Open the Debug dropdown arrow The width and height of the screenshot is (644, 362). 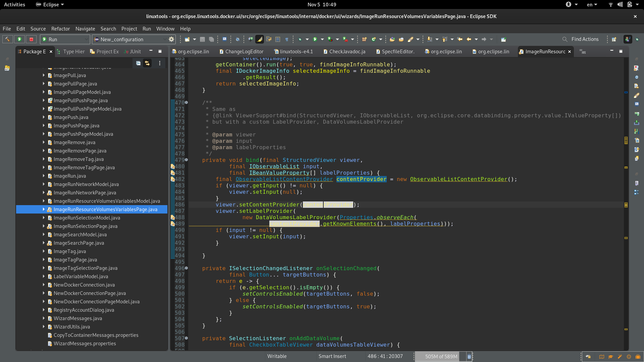pyautogui.click(x=307, y=39)
